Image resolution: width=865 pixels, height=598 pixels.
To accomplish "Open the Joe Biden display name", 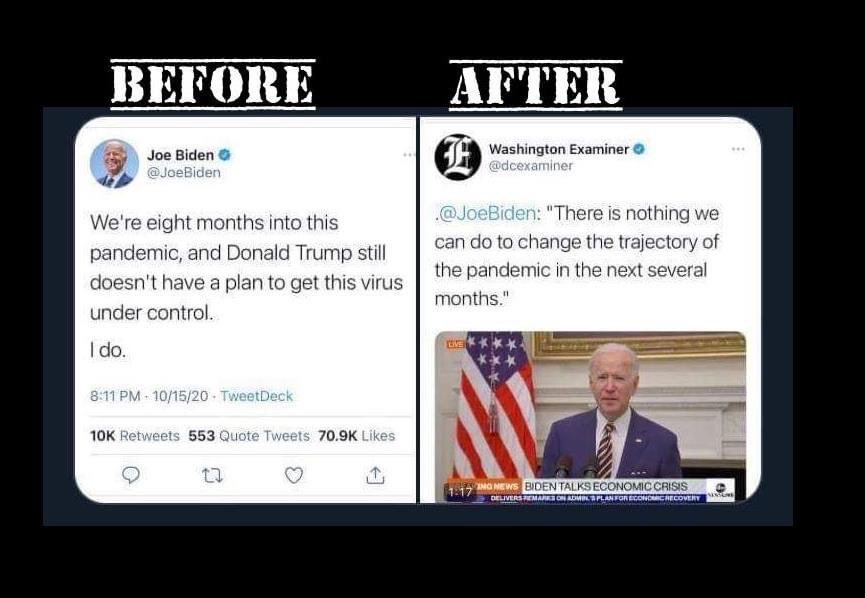I will [x=180, y=155].
